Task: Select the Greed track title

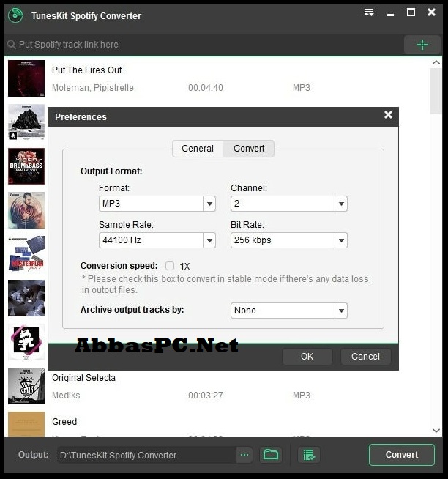Action: [64, 422]
